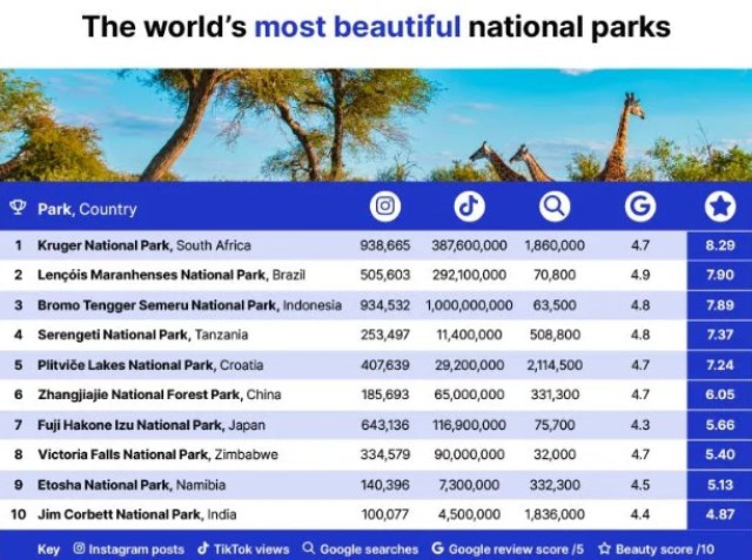This screenshot has height=560, width=752.
Task: Click Zhangjiajie's TikTok views 65,000,000
Action: (x=469, y=394)
